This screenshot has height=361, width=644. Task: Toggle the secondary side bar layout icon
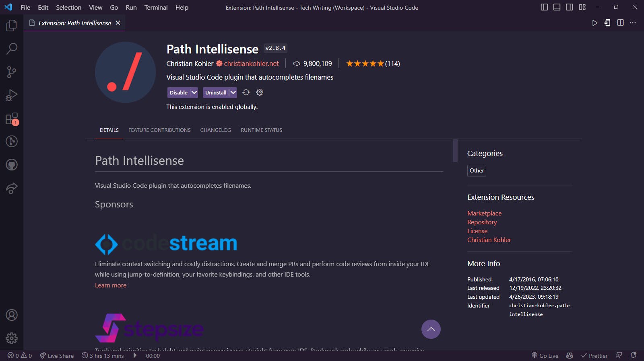tap(569, 7)
